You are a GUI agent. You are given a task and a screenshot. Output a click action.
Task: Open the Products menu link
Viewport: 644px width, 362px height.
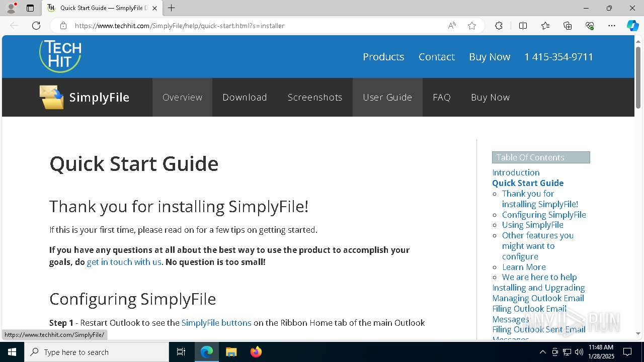click(383, 57)
